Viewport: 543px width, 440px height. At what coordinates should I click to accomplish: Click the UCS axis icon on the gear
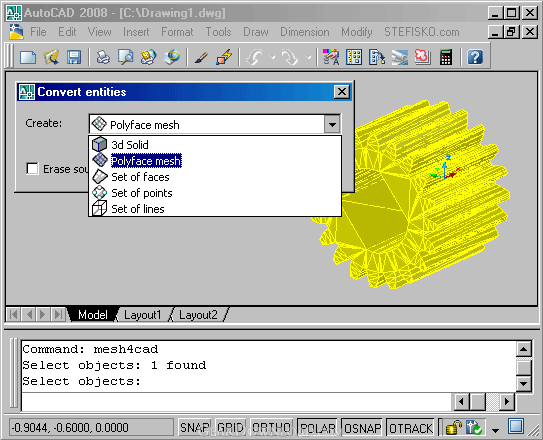click(x=445, y=168)
